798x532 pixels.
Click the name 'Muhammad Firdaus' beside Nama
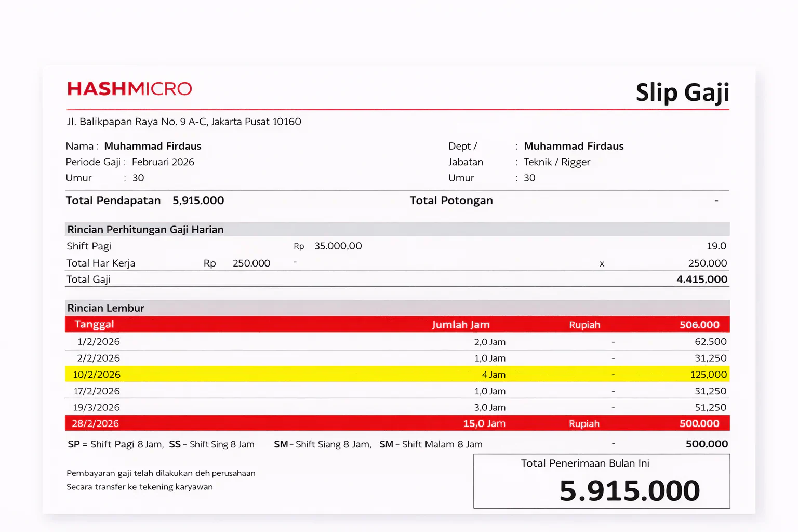pos(153,146)
